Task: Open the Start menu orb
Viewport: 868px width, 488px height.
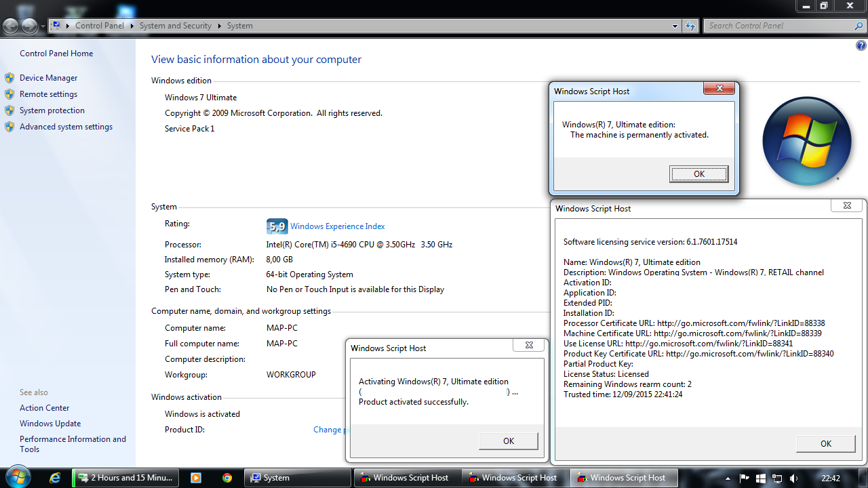Action: [x=17, y=477]
